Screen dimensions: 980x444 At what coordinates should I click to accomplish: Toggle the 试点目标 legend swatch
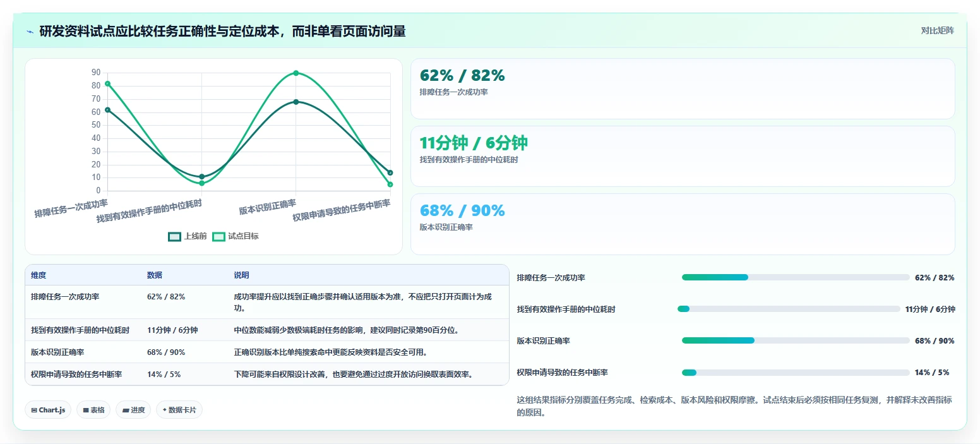[x=218, y=236]
